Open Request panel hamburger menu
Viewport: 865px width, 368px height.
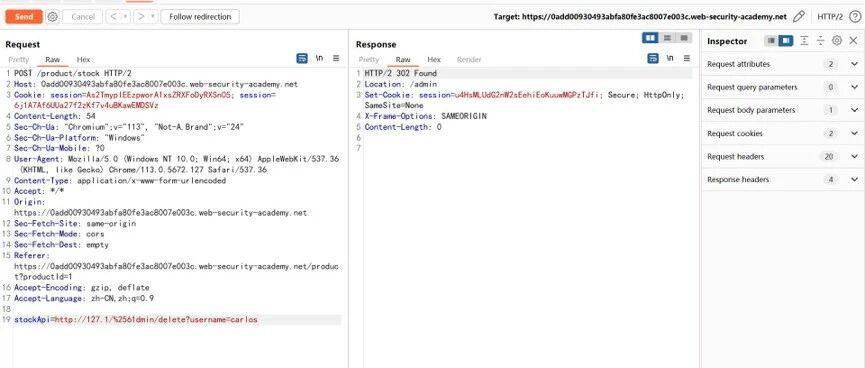click(336, 58)
